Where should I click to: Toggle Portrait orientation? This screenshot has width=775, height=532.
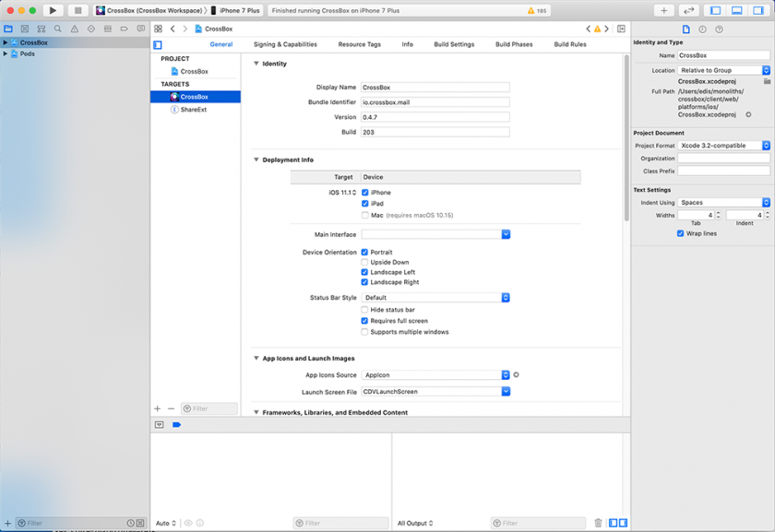(364, 252)
